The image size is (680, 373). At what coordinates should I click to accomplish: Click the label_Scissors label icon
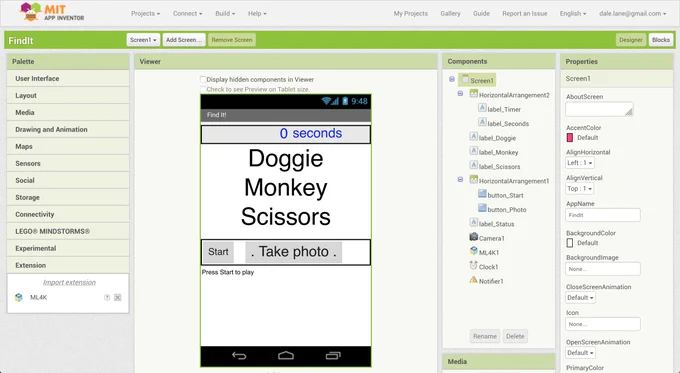pyautogui.click(x=474, y=165)
